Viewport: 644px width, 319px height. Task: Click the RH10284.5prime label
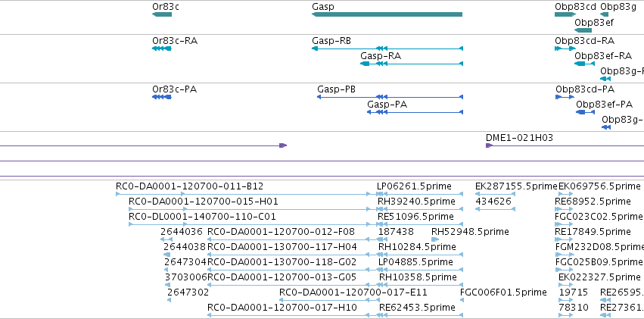click(417, 247)
